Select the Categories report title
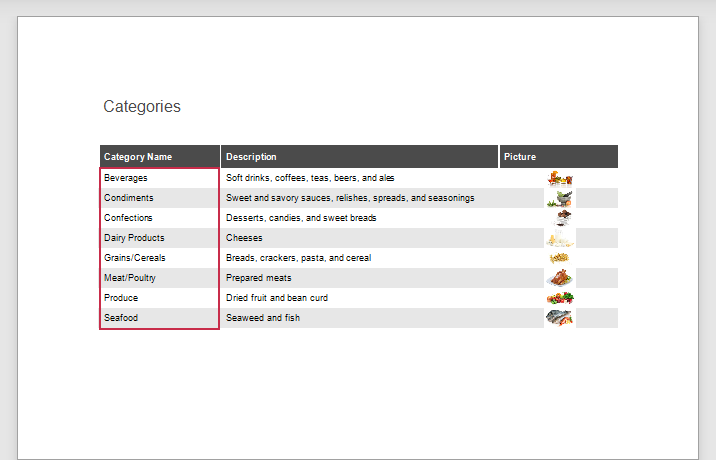This screenshot has height=460, width=716. (142, 106)
